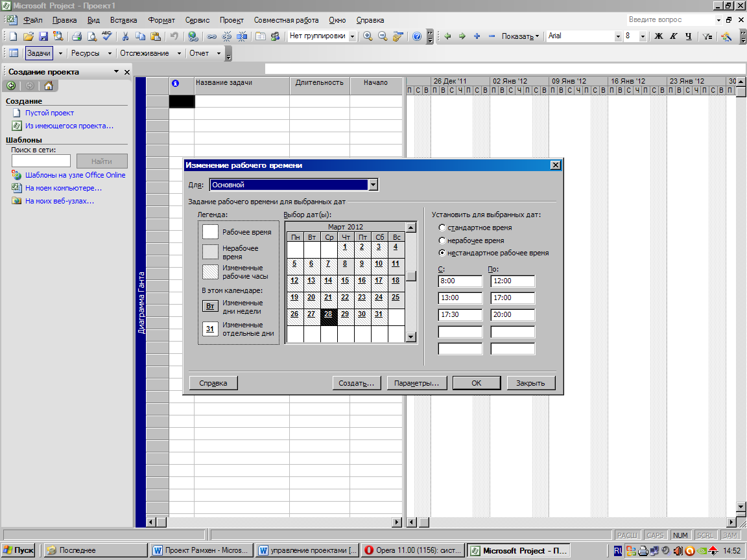
Task: Open the 'Пустой проект' link
Action: (49, 113)
